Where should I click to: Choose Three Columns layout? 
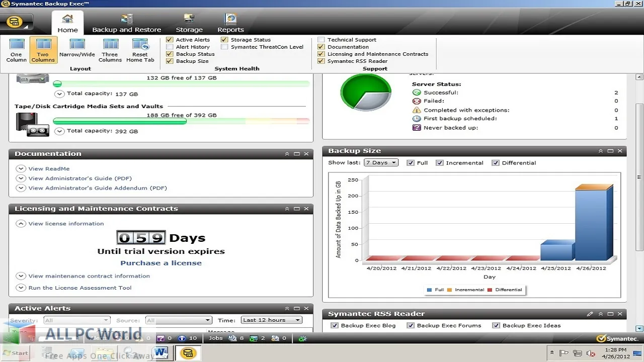pos(110,50)
